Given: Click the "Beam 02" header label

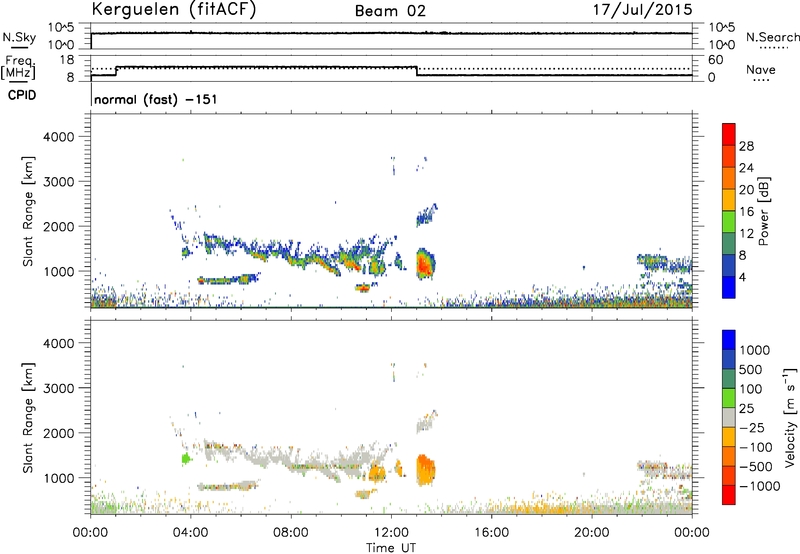Looking at the screenshot, I should click(x=390, y=11).
